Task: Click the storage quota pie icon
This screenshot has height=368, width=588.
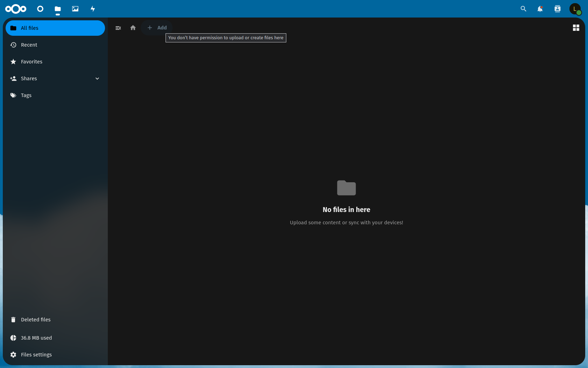Action: (x=13, y=338)
